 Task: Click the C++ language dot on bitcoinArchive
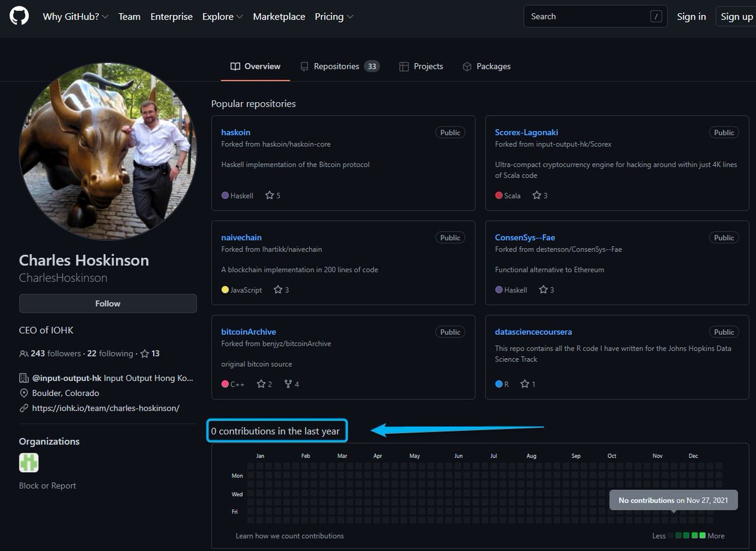225,384
